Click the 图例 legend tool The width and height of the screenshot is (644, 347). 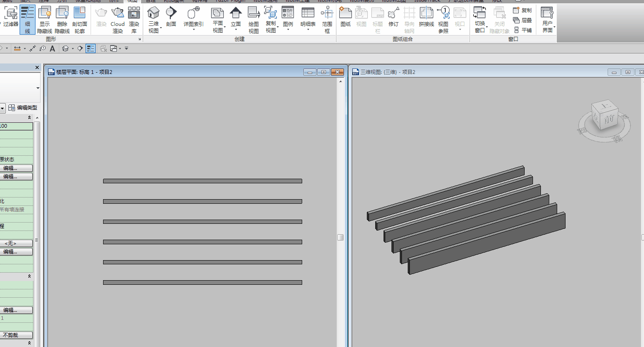tap(288, 18)
